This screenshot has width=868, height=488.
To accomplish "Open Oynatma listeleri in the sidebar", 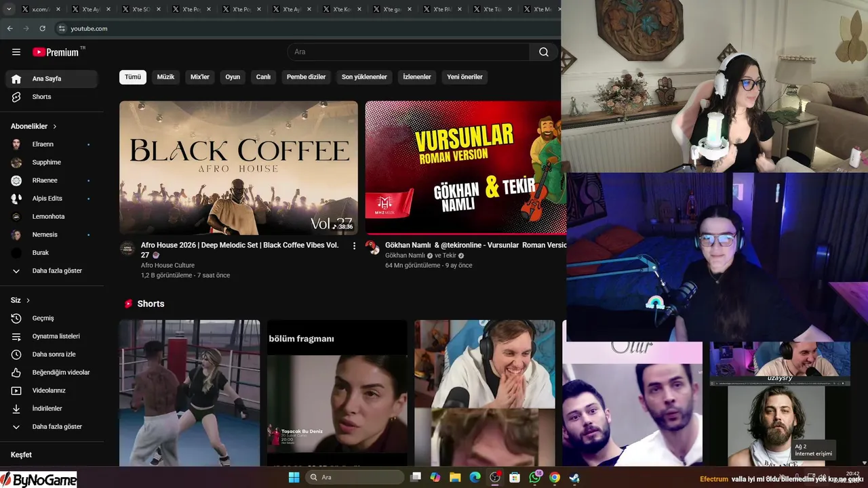I will click(52, 336).
